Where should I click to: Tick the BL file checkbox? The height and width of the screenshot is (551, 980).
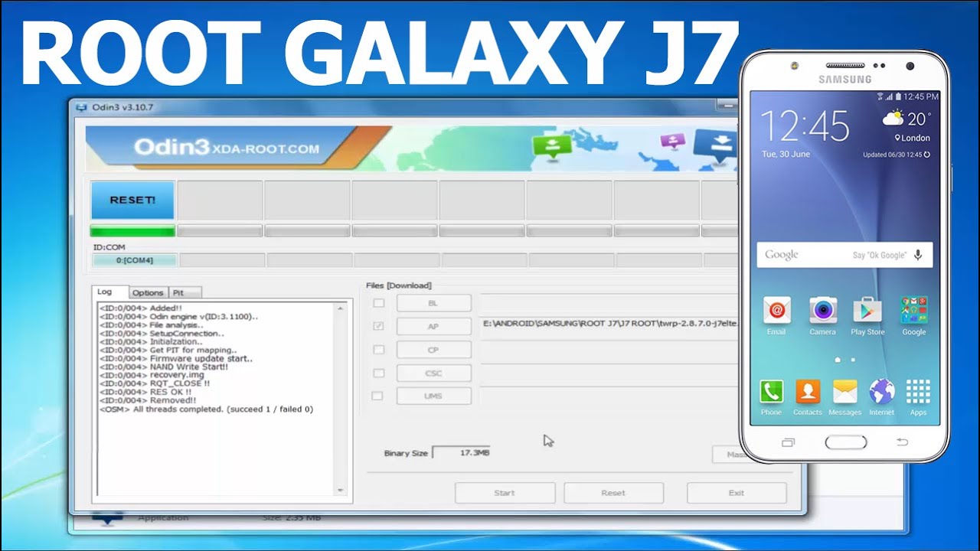pyautogui.click(x=377, y=303)
